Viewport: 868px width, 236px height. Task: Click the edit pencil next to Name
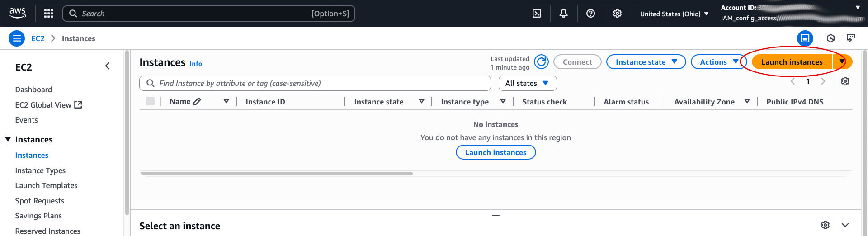tap(197, 102)
